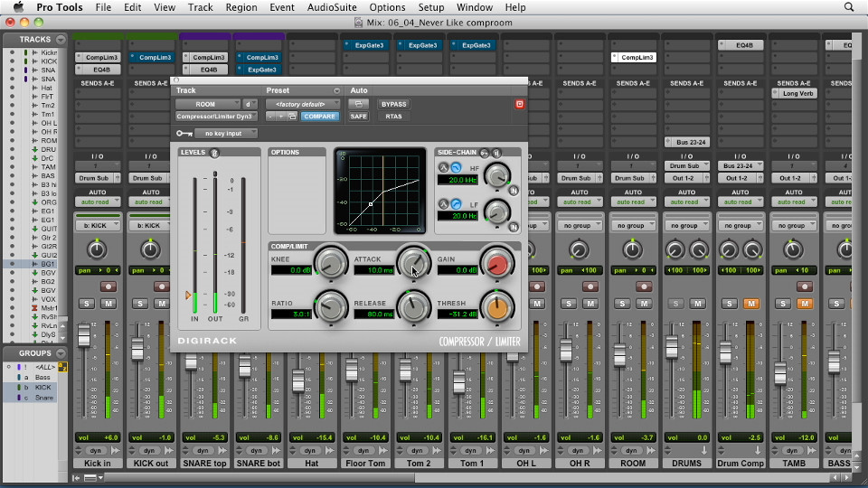Open the ROOM track selector dropdown
Image resolution: width=868 pixels, height=488 pixels.
(208, 104)
